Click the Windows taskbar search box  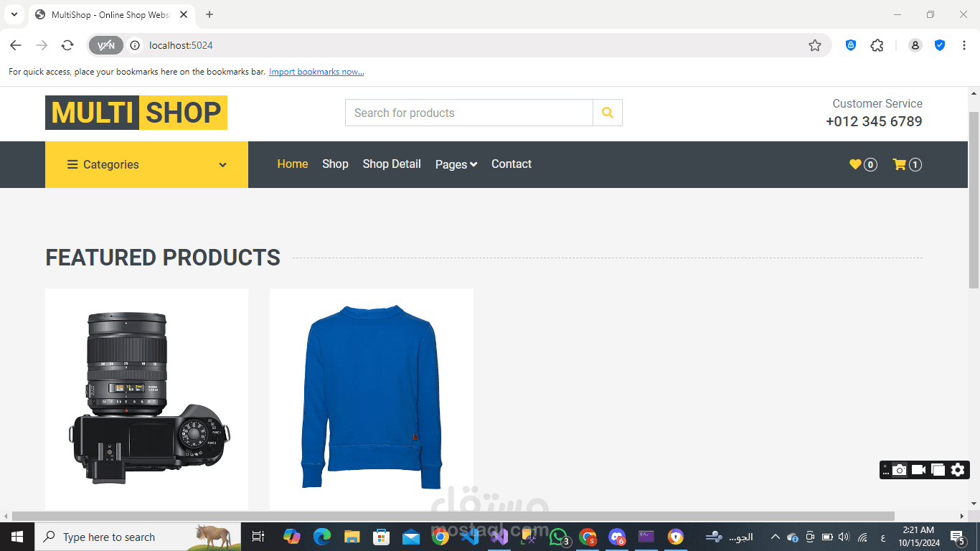138,537
